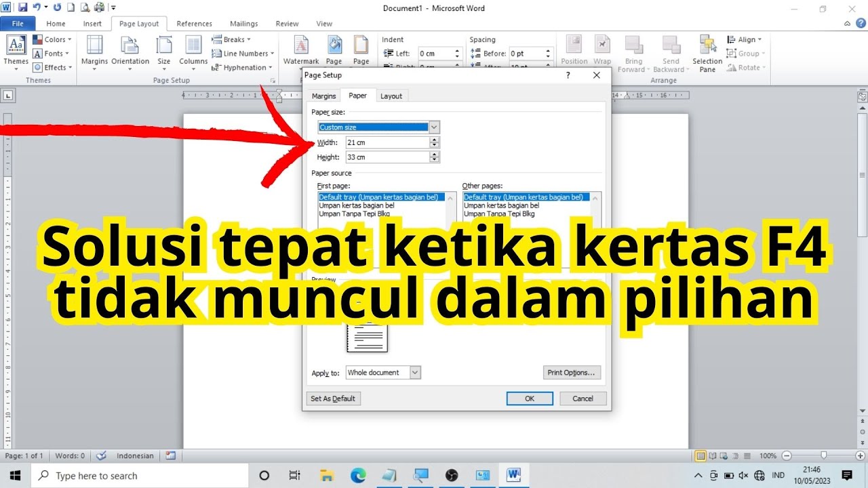The width and height of the screenshot is (868, 488).
Task: Click the Print Preview icon
Action: click(x=85, y=7)
